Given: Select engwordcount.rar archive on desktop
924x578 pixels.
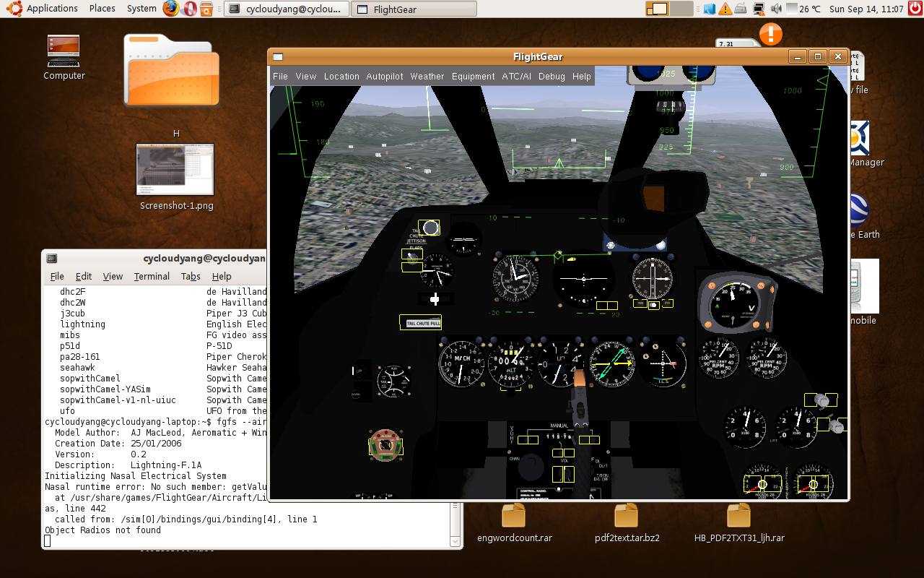Looking at the screenshot, I should point(514,522).
